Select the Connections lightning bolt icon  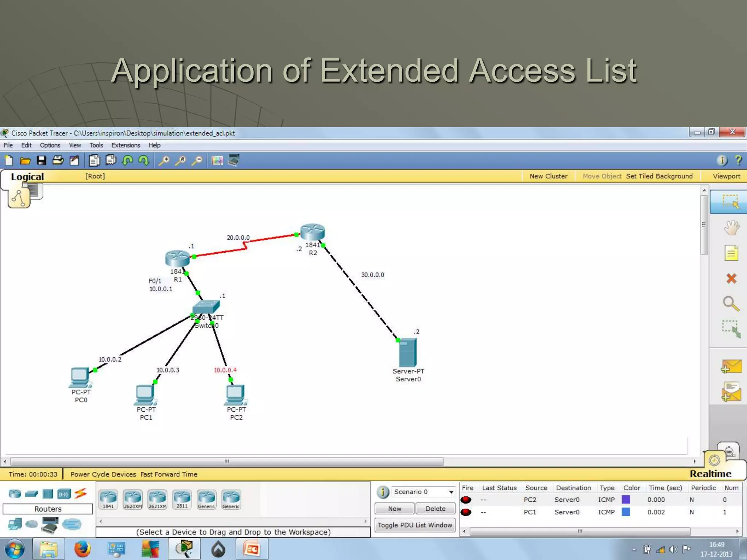tap(81, 494)
